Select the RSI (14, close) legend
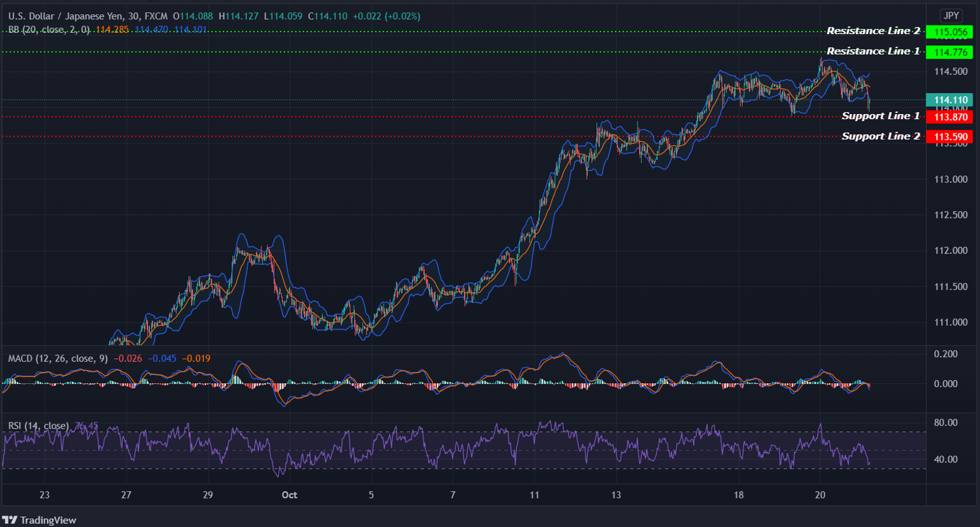This screenshot has width=980, height=527. [38, 426]
